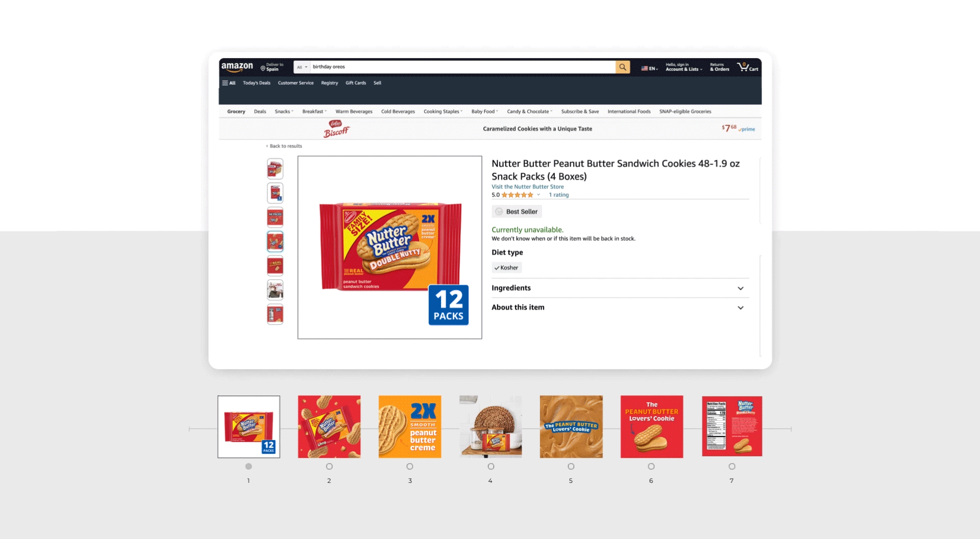The width and height of the screenshot is (980, 539).
Task: Click the Biscoff logo banner
Action: tap(336, 129)
